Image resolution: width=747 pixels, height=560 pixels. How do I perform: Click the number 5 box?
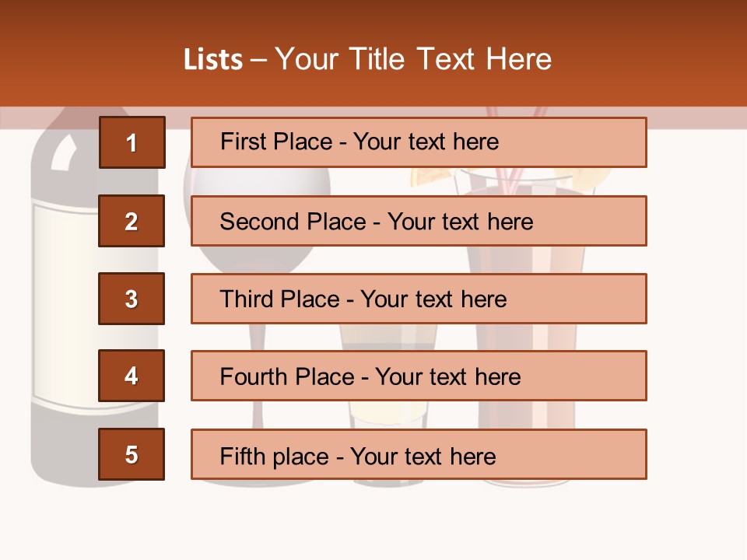(x=132, y=454)
